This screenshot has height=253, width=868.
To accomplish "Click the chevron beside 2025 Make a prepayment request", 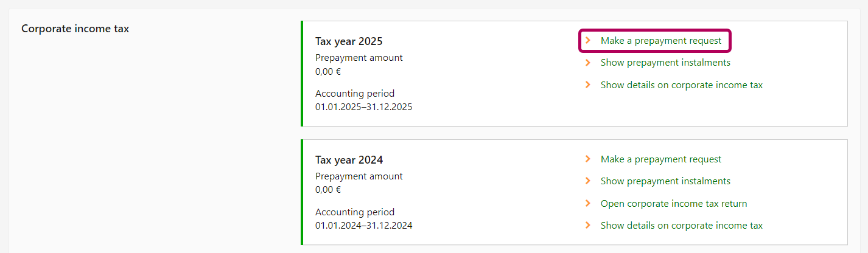I will [x=588, y=41].
